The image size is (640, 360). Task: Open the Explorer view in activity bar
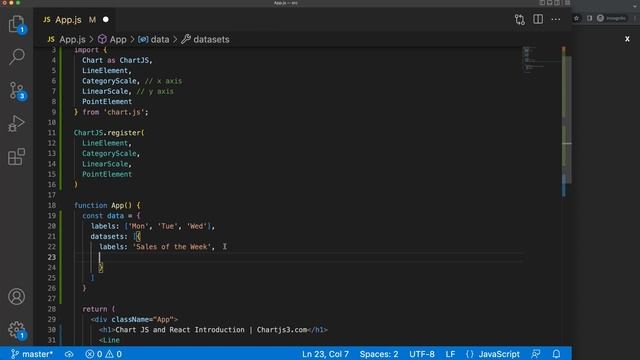pyautogui.click(x=16, y=24)
